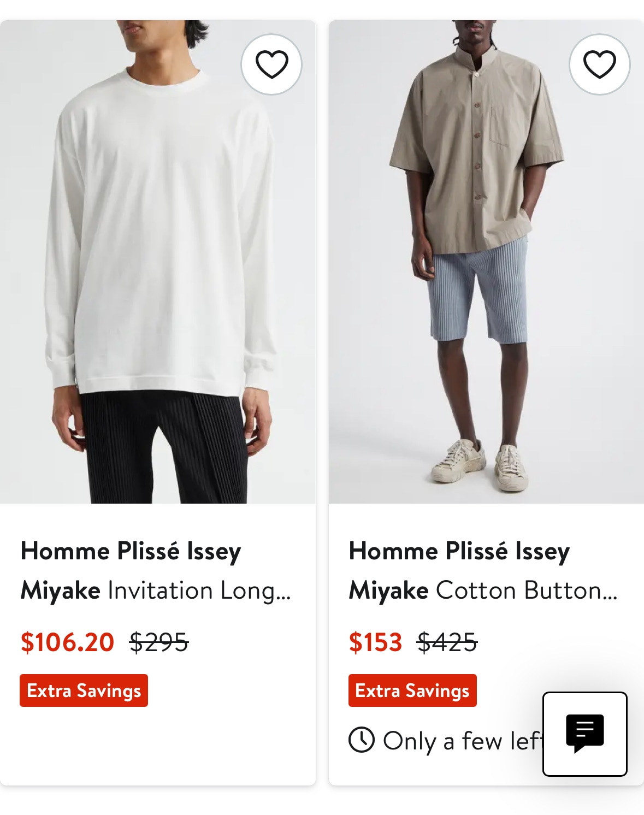Open the live chat message icon

pos(584,734)
